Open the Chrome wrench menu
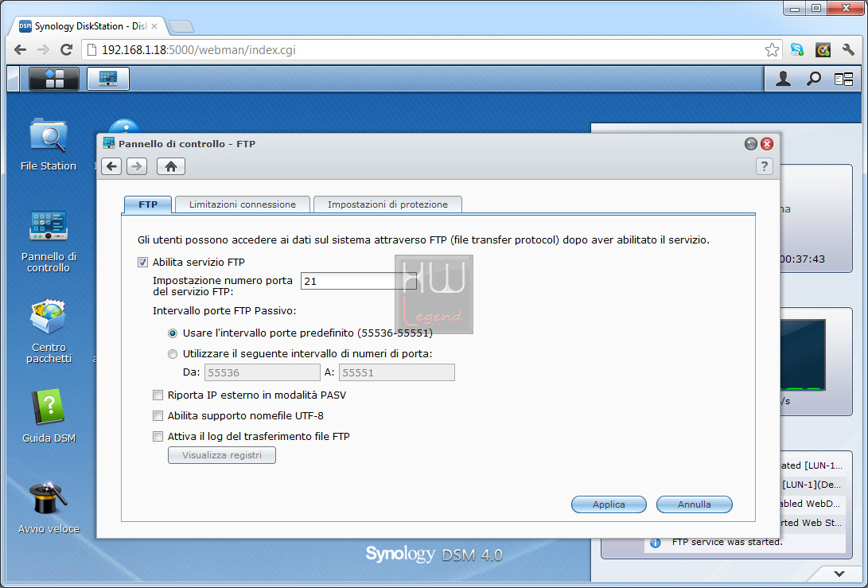Viewport: 868px width, 588px height. point(848,50)
